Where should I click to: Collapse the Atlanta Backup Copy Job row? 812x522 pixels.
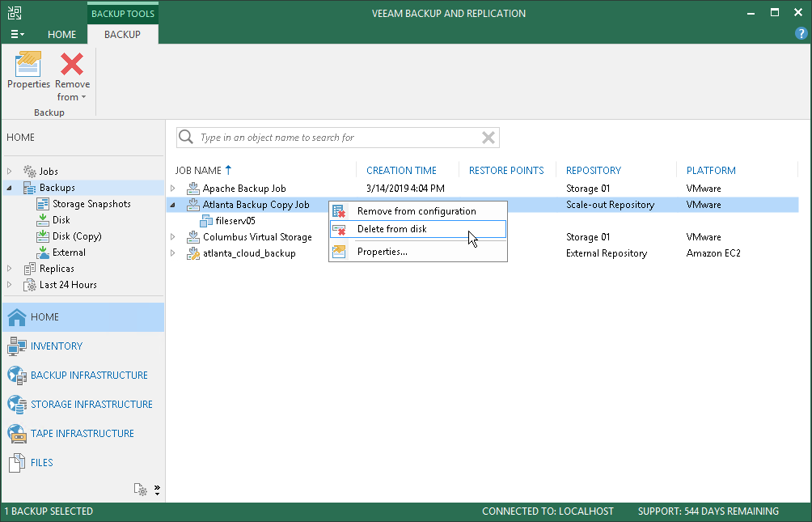click(x=172, y=206)
